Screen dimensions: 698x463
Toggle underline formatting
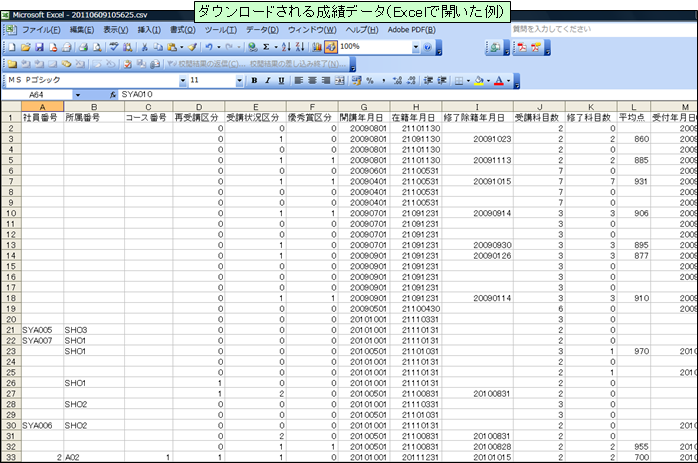281,81
